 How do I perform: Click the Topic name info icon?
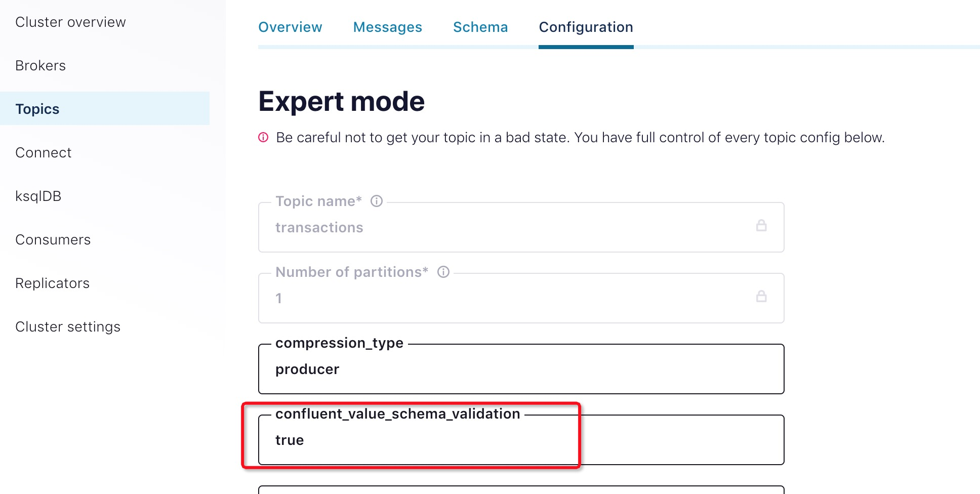click(377, 201)
